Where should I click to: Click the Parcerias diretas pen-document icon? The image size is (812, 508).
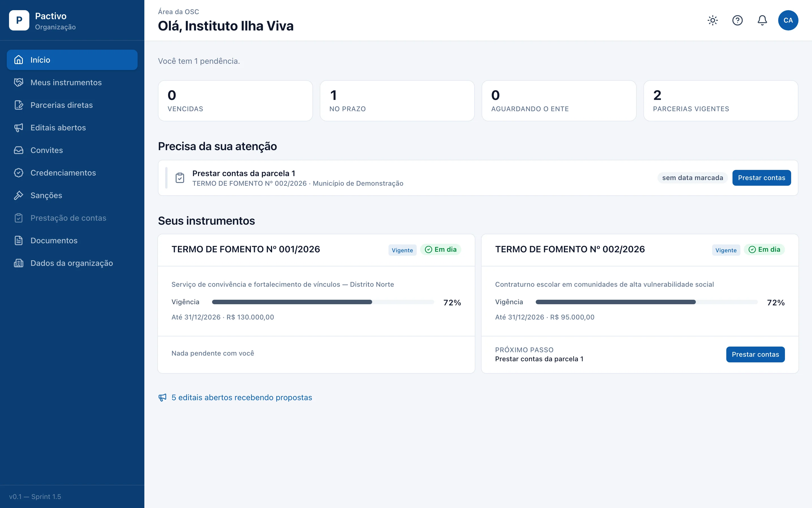(x=19, y=105)
